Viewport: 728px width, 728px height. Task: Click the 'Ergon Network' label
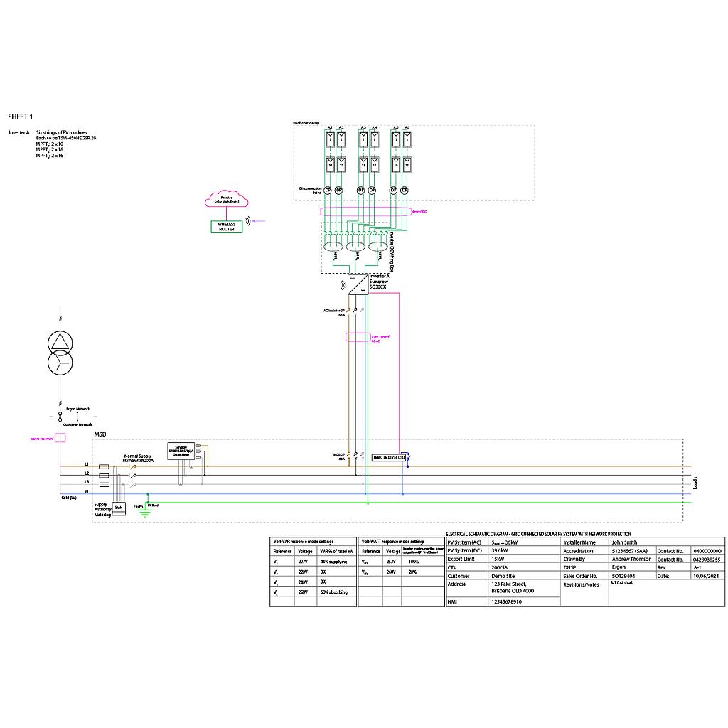click(x=78, y=409)
